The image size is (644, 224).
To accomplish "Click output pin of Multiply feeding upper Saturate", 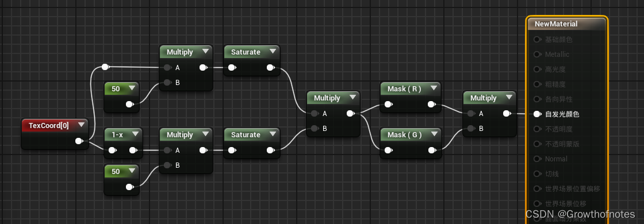I will click(204, 68).
